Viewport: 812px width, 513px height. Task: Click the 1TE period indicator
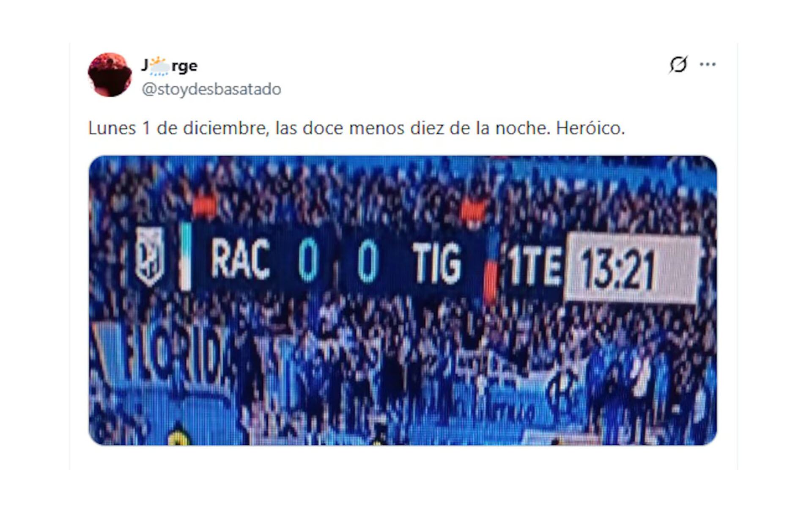click(x=535, y=266)
